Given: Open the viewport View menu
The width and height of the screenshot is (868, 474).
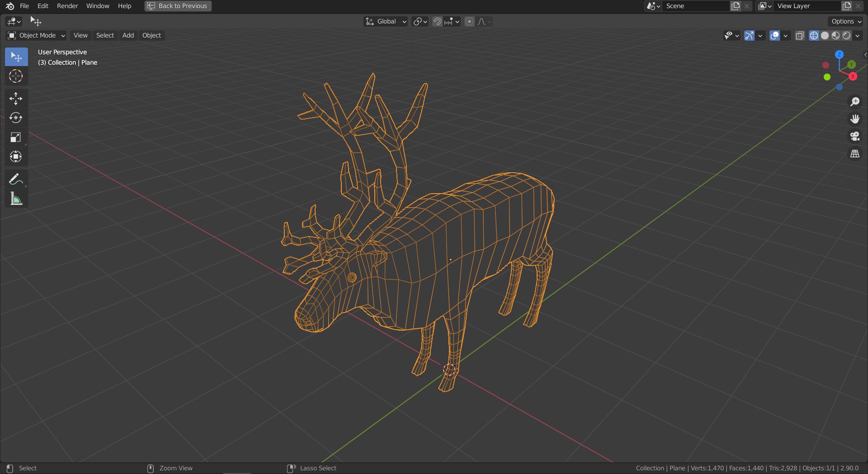Looking at the screenshot, I should 80,35.
